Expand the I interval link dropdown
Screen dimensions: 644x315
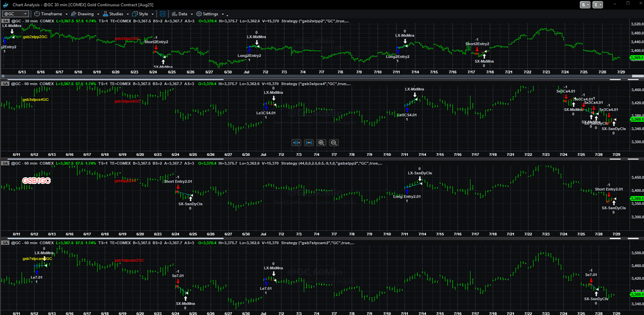pos(597,5)
